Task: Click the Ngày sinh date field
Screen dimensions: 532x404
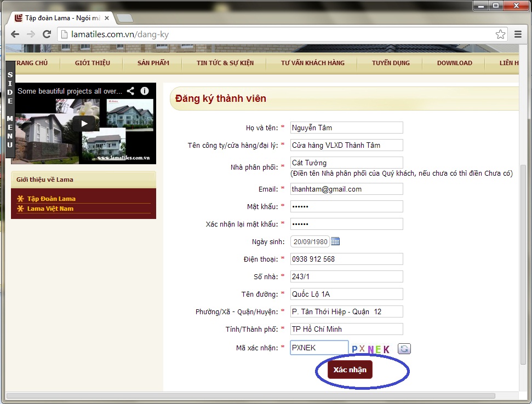Action: [x=310, y=241]
